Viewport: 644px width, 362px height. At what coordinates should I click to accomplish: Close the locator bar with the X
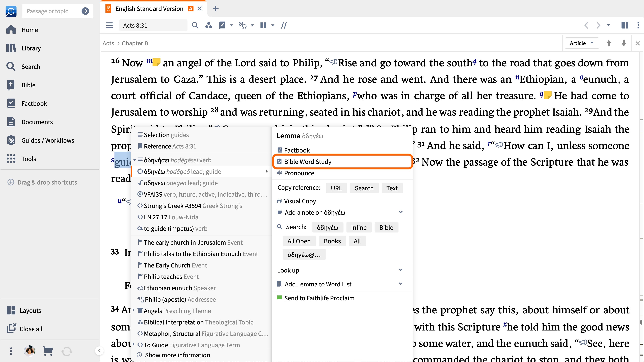point(638,43)
